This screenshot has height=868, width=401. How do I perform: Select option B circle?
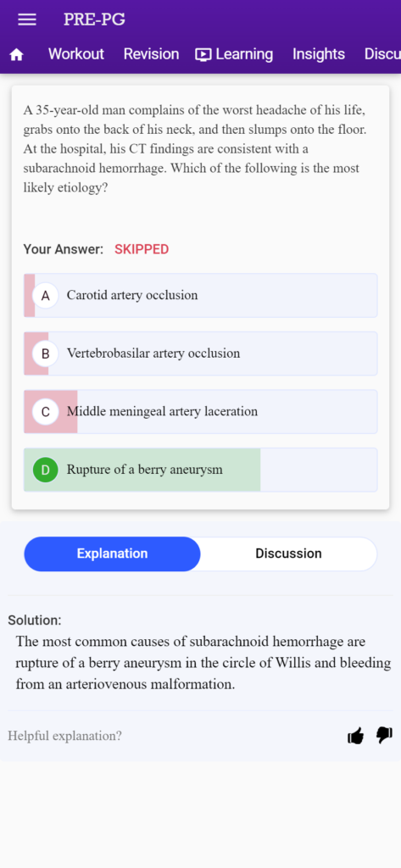point(46,353)
